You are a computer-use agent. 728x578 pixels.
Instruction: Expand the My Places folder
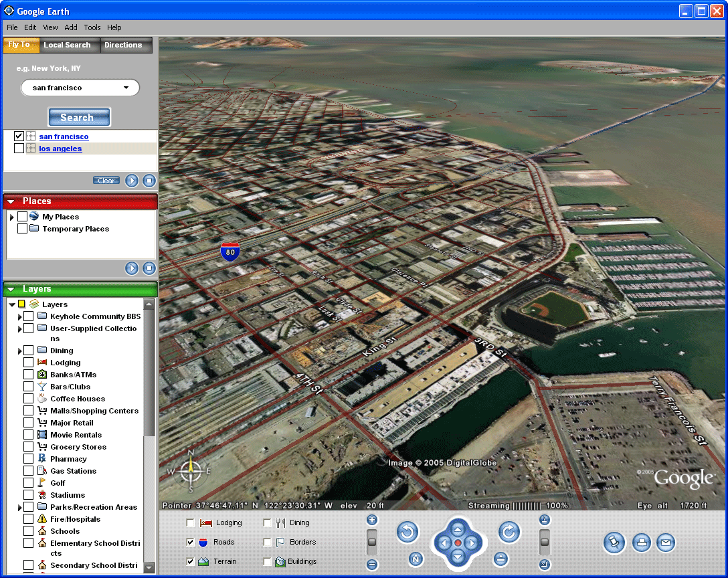[x=11, y=217]
